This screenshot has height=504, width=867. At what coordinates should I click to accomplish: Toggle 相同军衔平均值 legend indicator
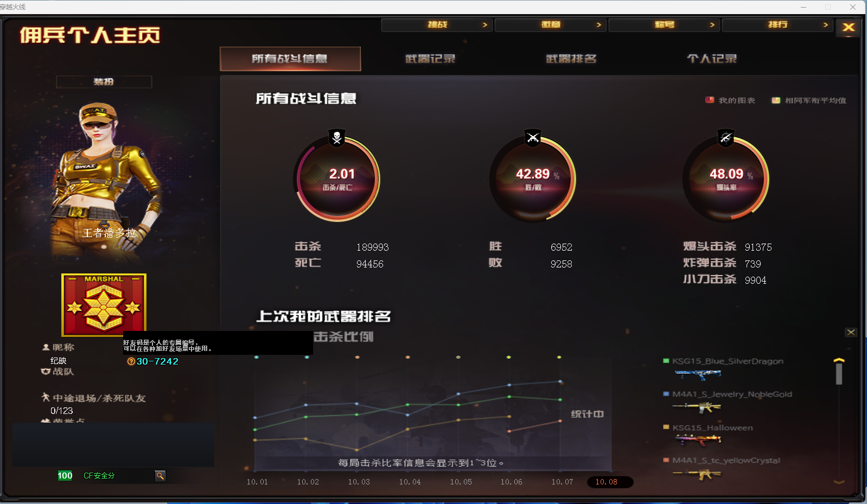pyautogui.click(x=776, y=100)
